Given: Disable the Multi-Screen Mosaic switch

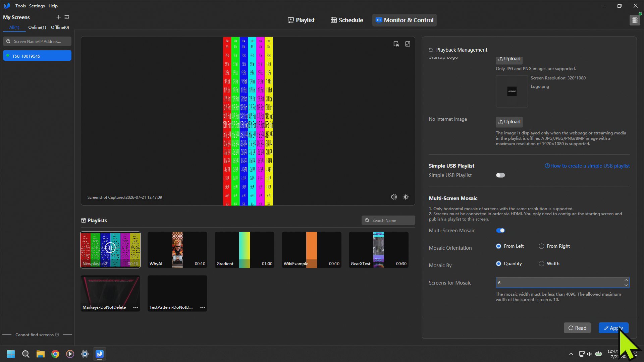Looking at the screenshot, I should [x=500, y=231].
